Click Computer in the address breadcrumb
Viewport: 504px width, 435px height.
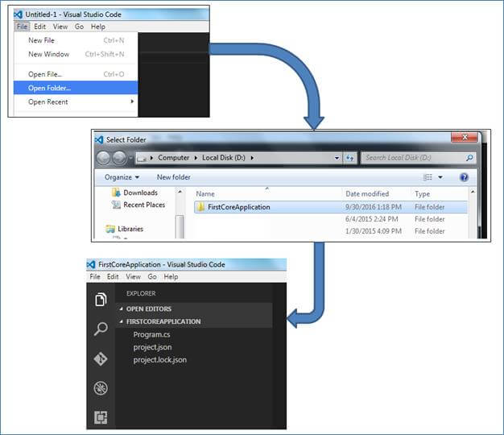(x=174, y=158)
